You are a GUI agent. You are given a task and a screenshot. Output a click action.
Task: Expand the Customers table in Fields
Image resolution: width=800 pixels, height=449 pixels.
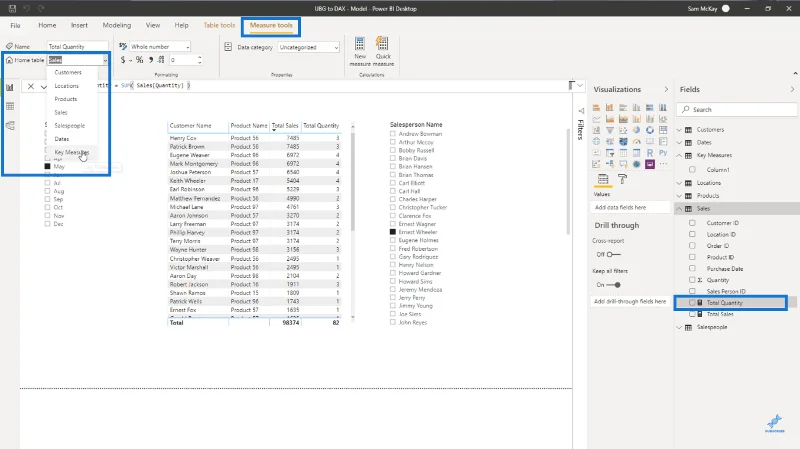point(679,130)
